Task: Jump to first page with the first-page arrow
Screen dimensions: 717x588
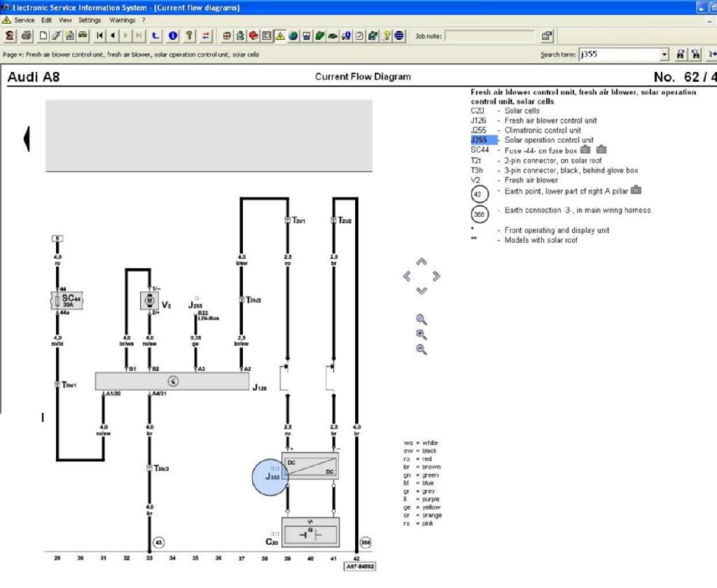Action: (99, 36)
